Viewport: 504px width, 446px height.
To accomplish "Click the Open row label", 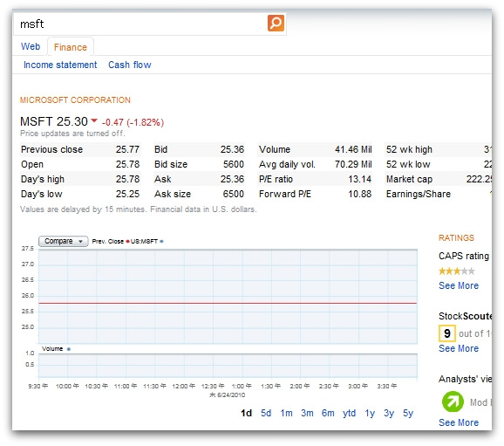I will 32,164.
